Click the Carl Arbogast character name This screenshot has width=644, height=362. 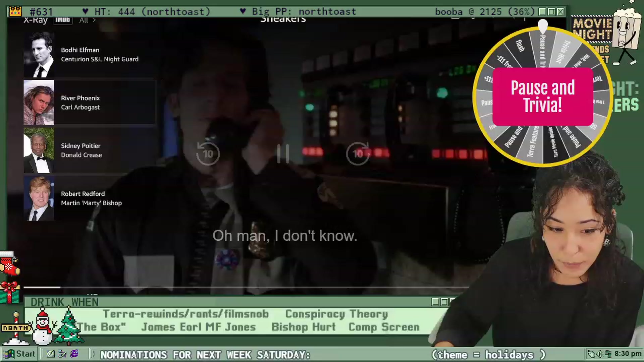coord(80,107)
